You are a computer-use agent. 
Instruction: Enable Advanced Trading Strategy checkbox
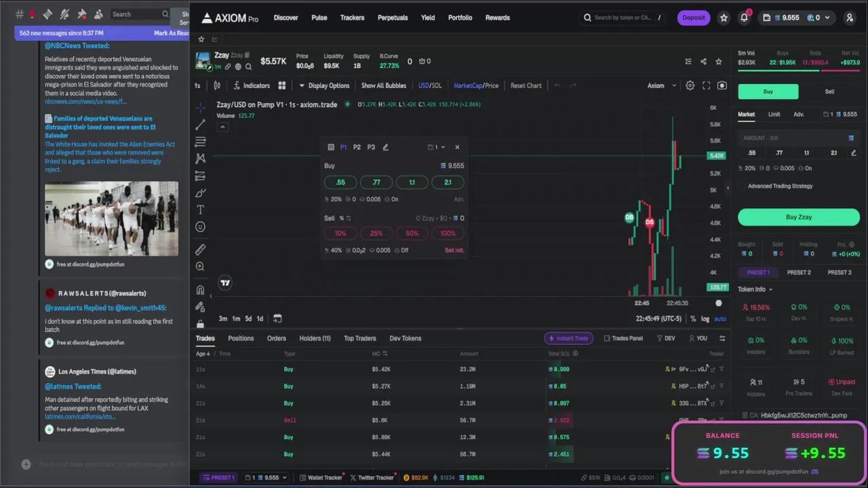click(742, 186)
